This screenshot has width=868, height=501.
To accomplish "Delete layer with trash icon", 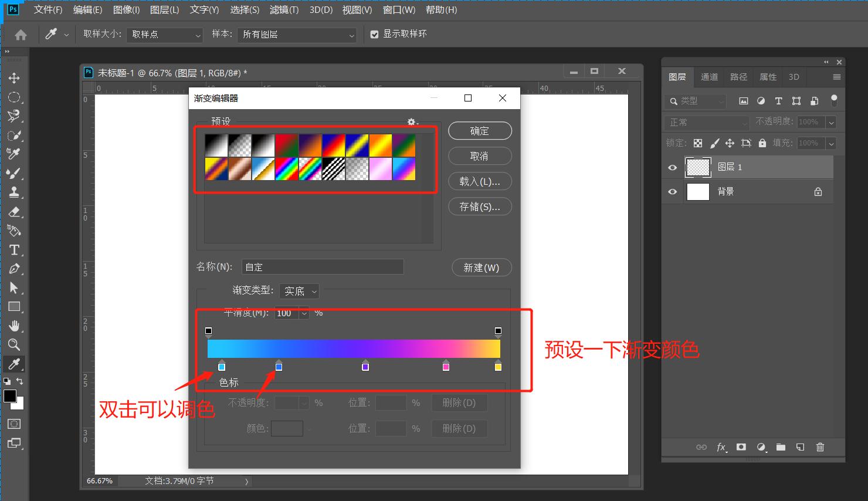I will 820,447.
